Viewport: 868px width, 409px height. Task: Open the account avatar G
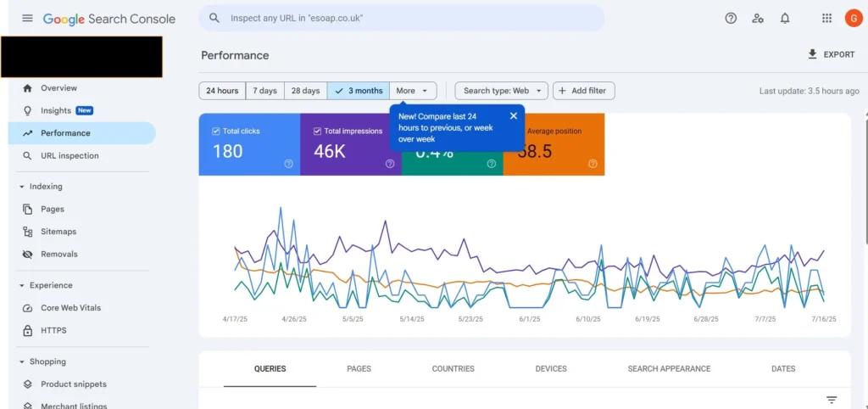click(853, 19)
